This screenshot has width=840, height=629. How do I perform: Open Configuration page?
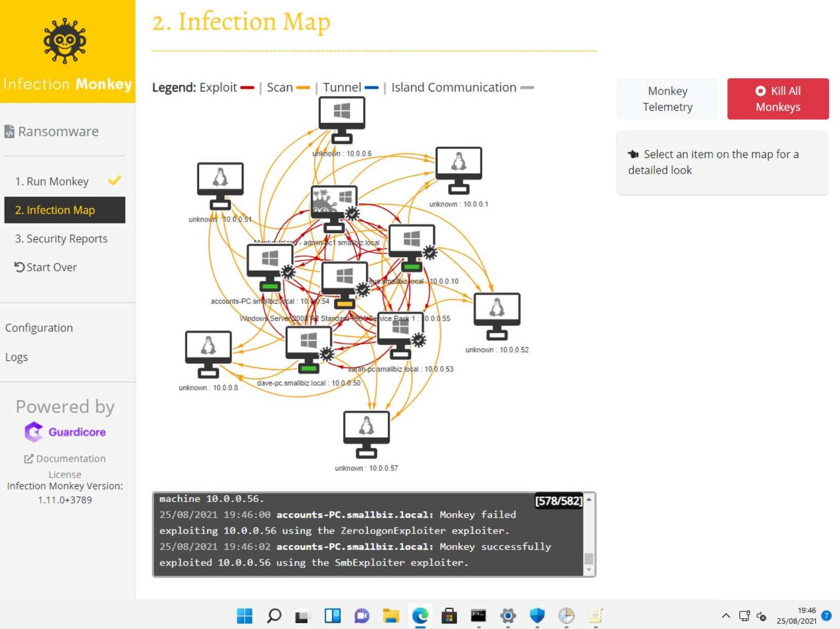tap(39, 328)
